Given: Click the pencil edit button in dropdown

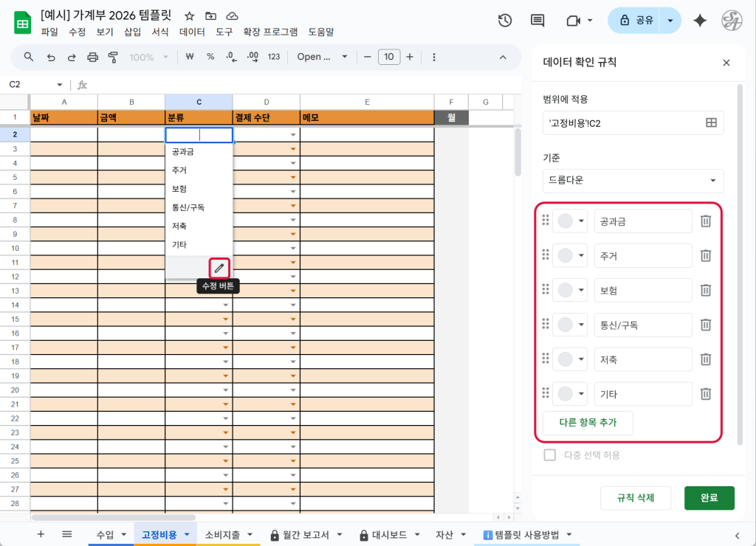Looking at the screenshot, I should point(219,268).
